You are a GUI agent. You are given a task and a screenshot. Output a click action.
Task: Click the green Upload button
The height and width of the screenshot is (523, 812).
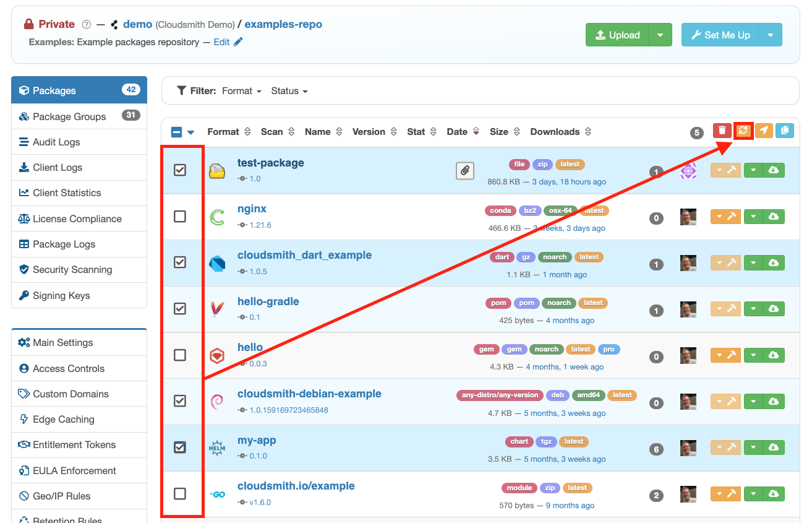(x=617, y=35)
